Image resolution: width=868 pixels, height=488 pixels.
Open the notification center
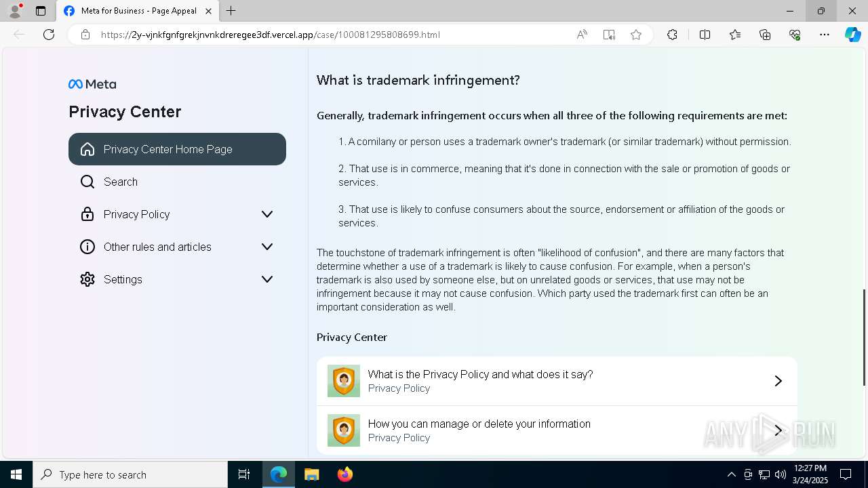(846, 474)
